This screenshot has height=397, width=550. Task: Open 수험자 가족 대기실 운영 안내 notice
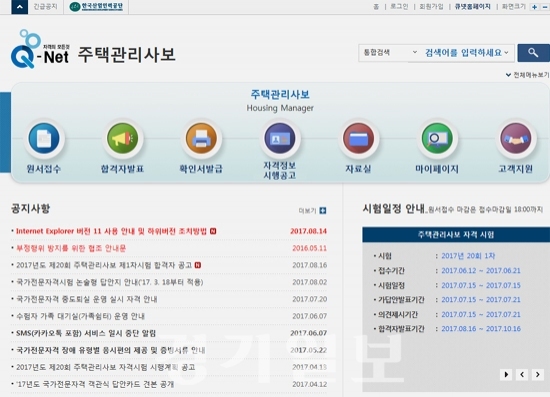80,316
